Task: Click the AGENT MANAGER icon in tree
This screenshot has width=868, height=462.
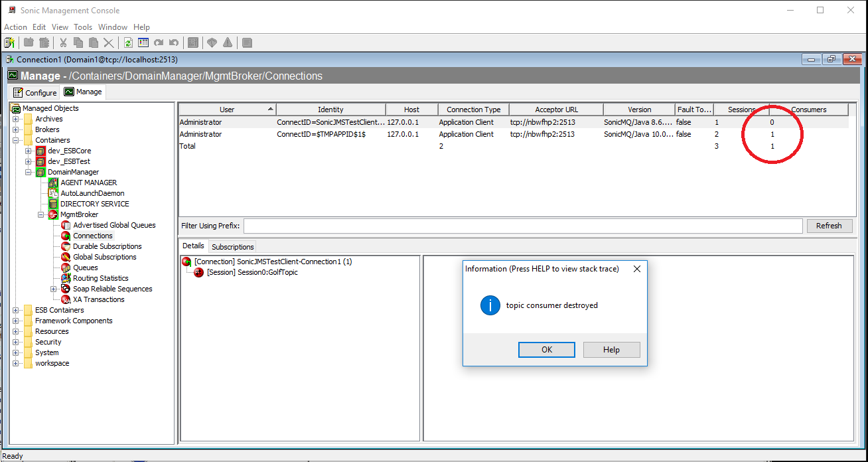Action: pyautogui.click(x=53, y=183)
